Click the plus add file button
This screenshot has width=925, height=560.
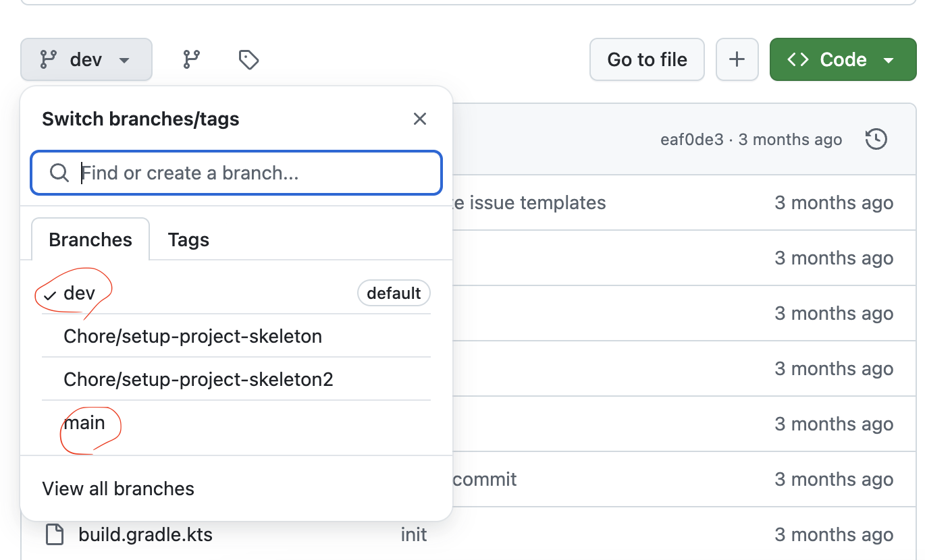click(x=737, y=60)
